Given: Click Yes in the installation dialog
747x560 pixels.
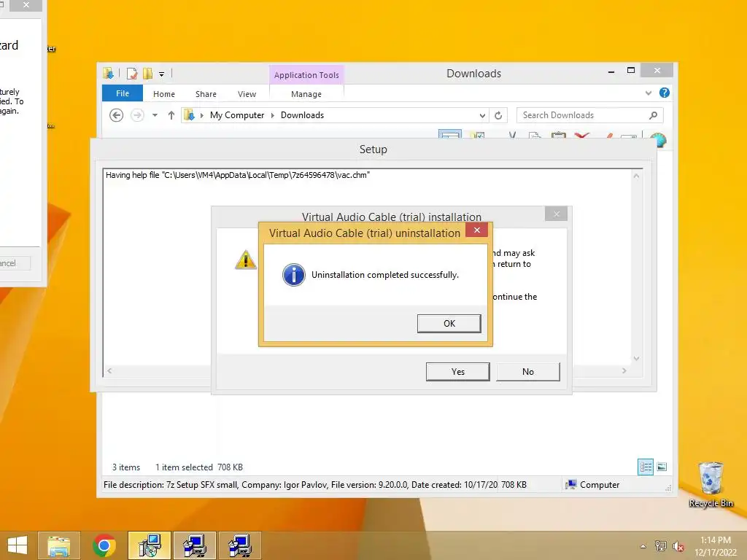Looking at the screenshot, I should [457, 371].
